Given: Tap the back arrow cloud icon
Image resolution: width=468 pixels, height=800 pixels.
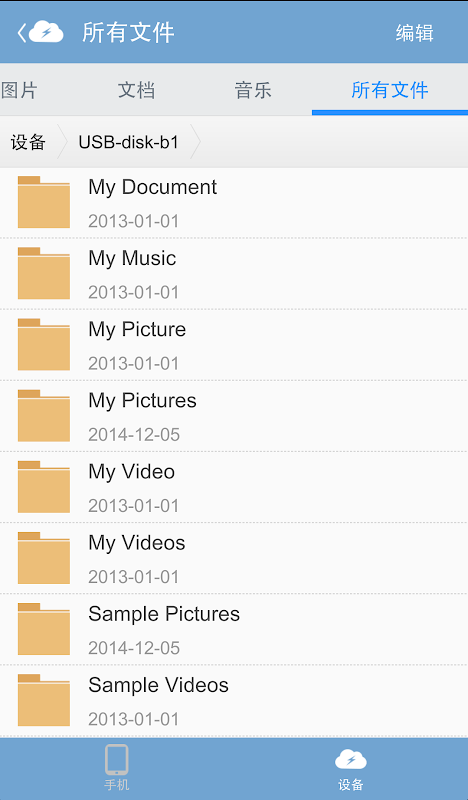Looking at the screenshot, I should click(40, 32).
